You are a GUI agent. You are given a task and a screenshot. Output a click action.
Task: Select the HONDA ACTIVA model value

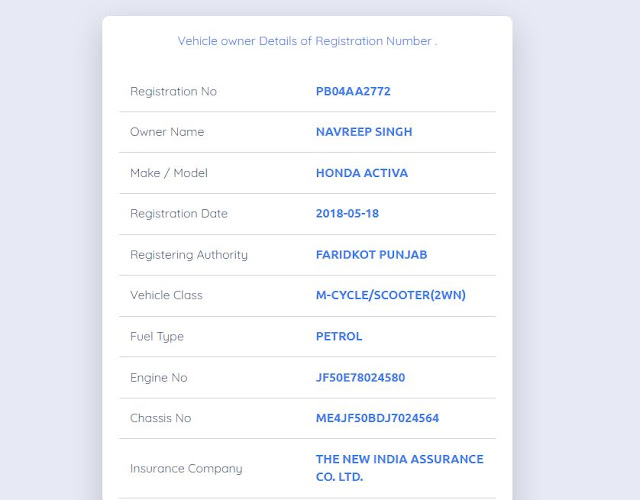362,173
